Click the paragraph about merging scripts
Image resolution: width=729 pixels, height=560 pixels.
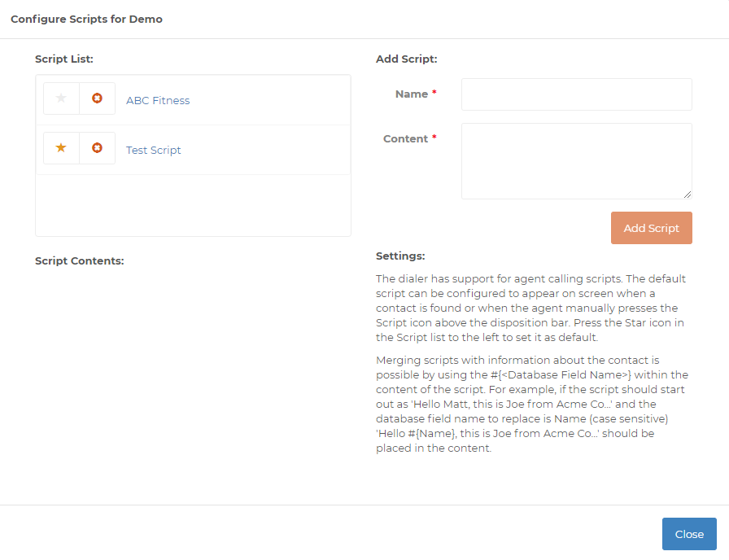click(532, 405)
